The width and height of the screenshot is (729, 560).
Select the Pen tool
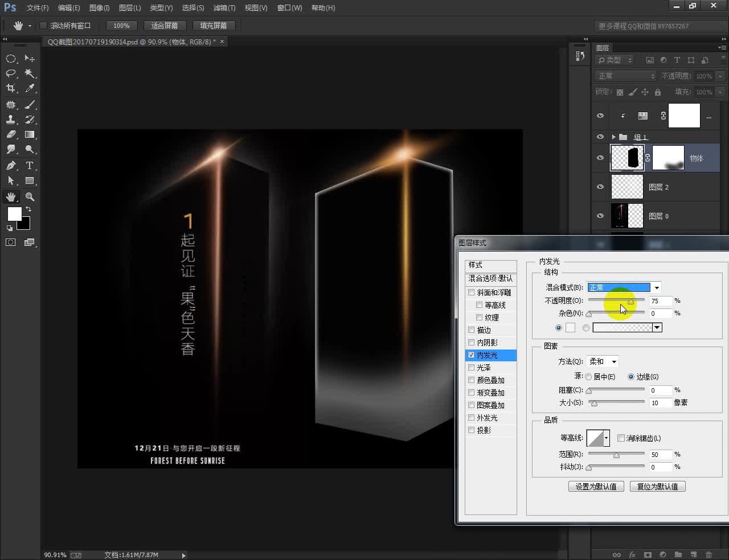11,166
